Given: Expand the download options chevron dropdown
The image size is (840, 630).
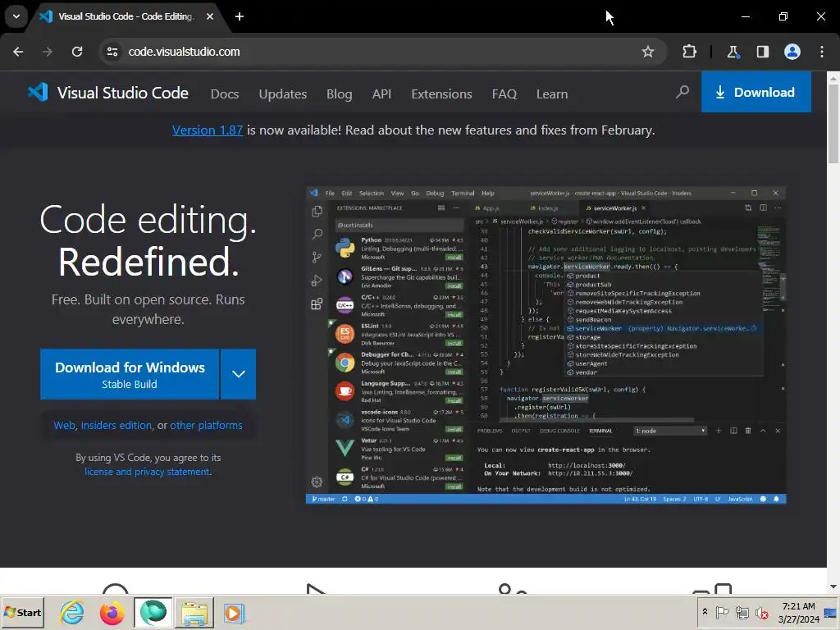Looking at the screenshot, I should pyautogui.click(x=239, y=374).
